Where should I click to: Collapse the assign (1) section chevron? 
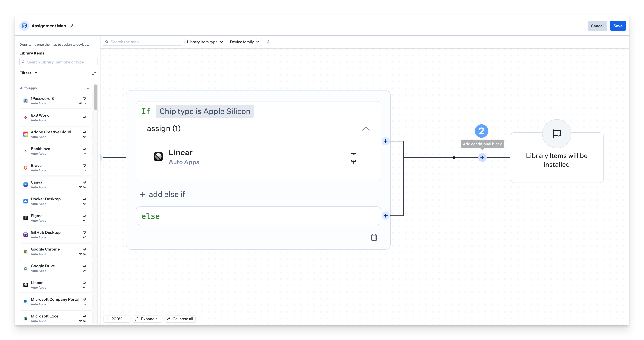coord(366,129)
